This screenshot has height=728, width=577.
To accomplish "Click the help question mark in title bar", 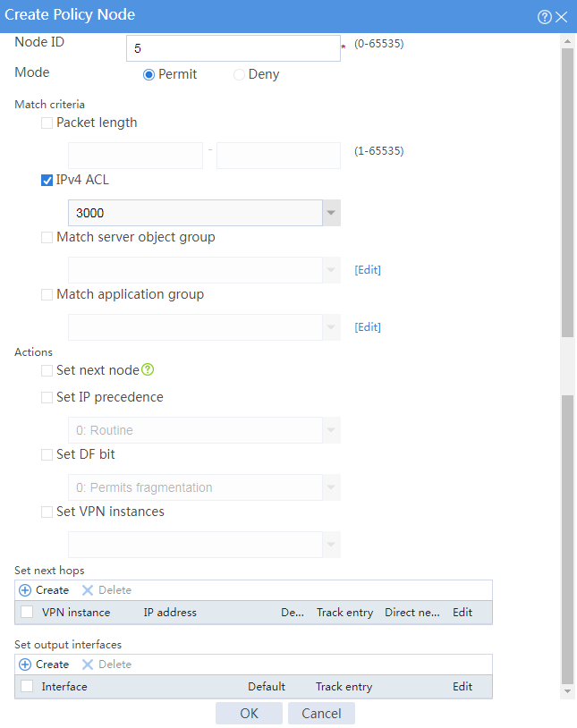I will tap(545, 17).
